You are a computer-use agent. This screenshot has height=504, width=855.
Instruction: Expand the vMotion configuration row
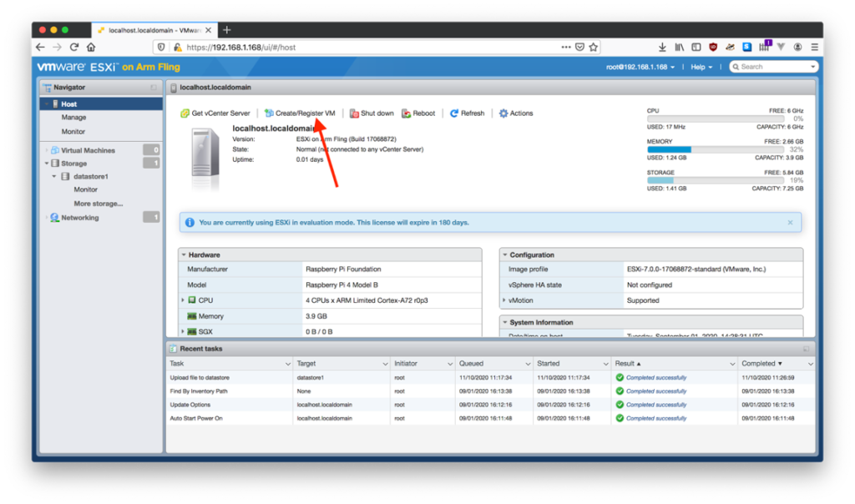pyautogui.click(x=503, y=300)
